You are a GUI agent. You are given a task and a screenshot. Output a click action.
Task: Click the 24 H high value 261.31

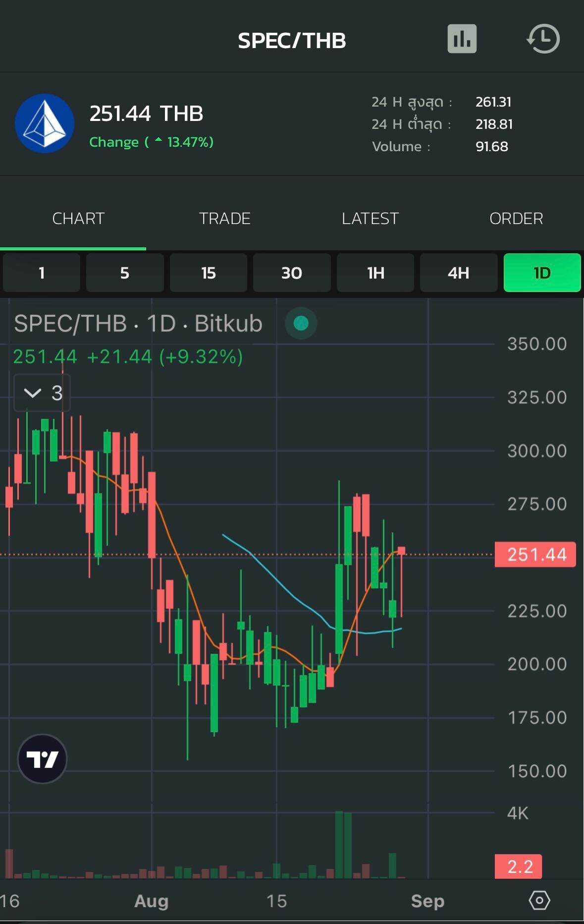pyautogui.click(x=493, y=102)
